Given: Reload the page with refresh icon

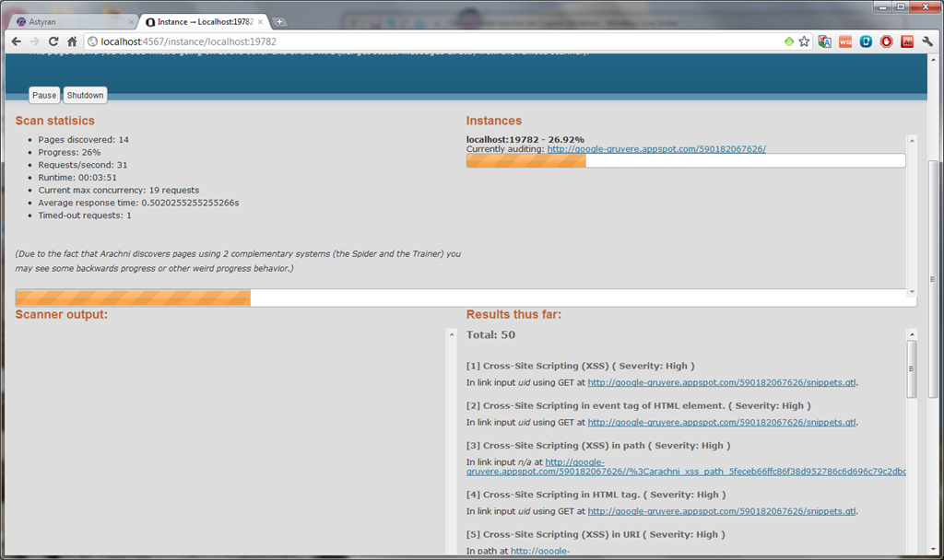Looking at the screenshot, I should (53, 41).
